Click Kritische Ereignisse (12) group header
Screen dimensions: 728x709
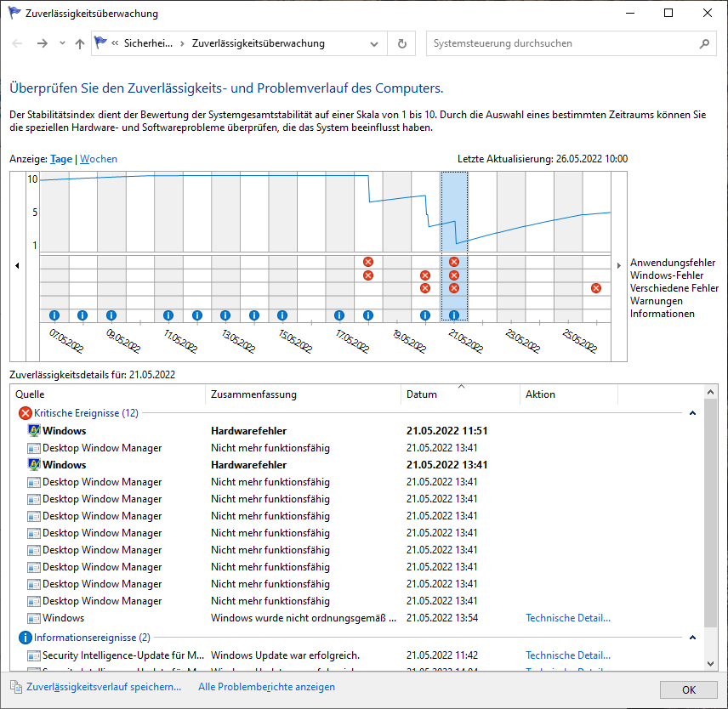click(x=86, y=413)
